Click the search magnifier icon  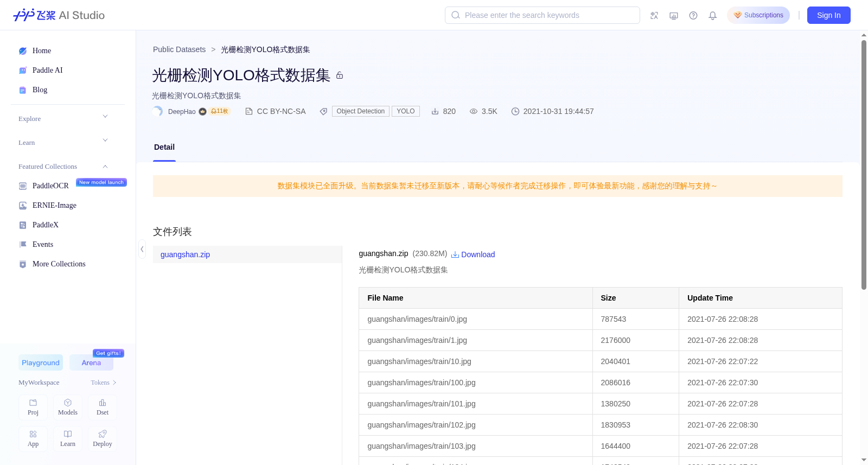click(x=456, y=15)
